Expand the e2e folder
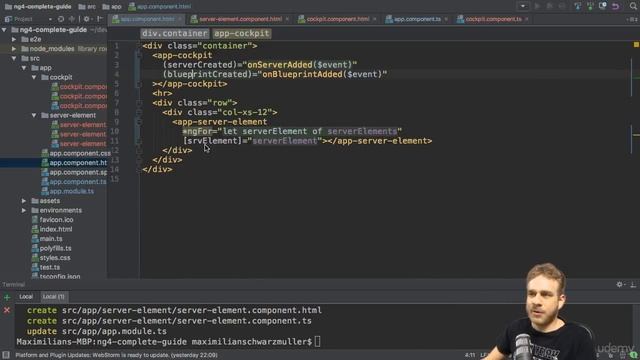640x360 pixels. point(14,39)
